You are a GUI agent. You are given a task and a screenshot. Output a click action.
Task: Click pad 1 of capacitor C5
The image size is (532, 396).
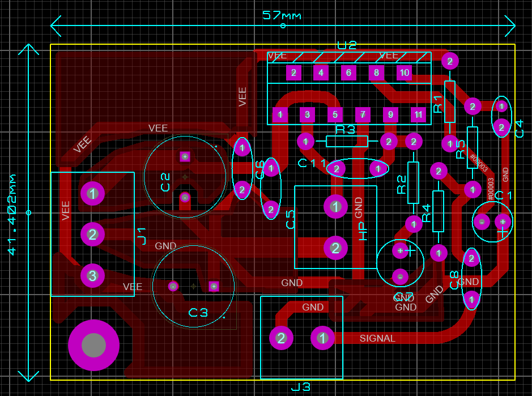coord(271,168)
